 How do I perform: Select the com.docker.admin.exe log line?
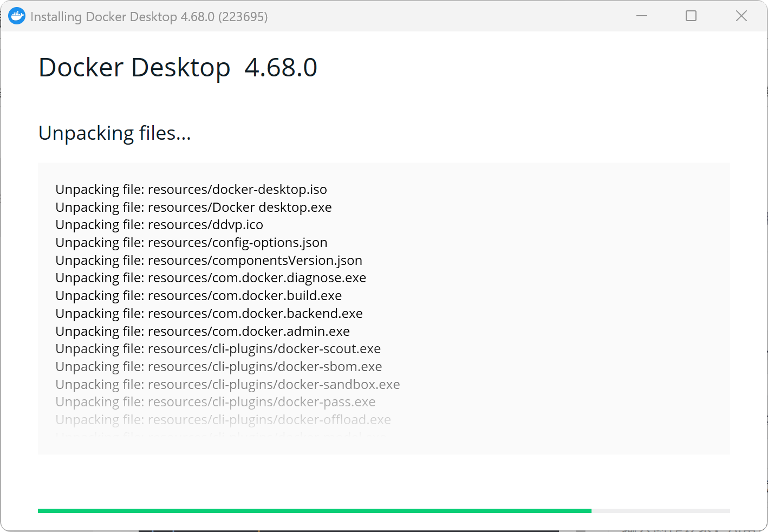coord(203,332)
